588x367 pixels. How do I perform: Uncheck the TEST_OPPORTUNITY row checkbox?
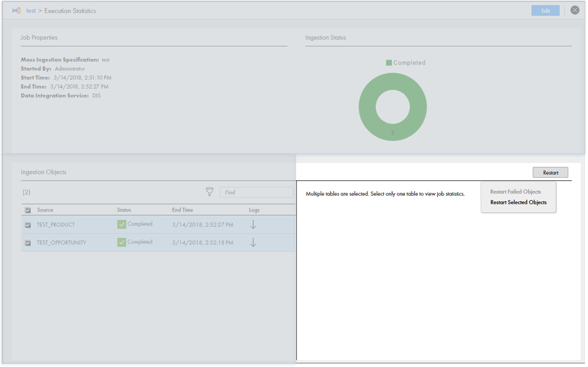pos(28,243)
